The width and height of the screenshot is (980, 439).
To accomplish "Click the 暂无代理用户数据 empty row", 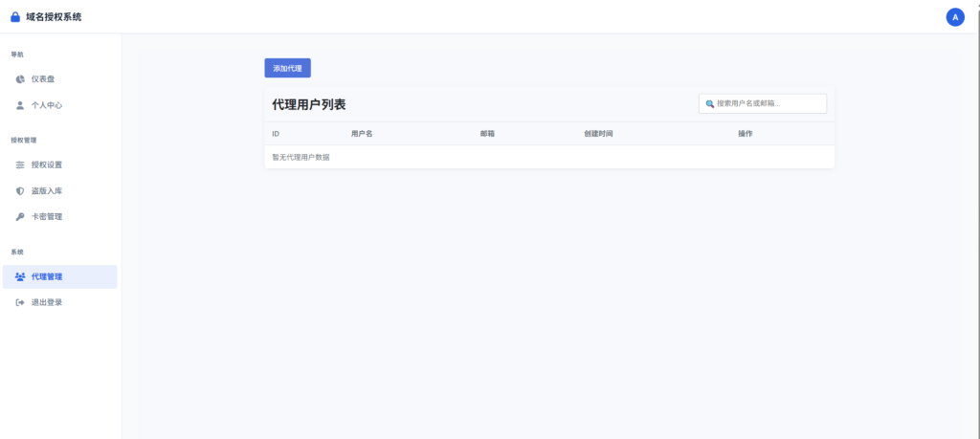I will point(549,157).
